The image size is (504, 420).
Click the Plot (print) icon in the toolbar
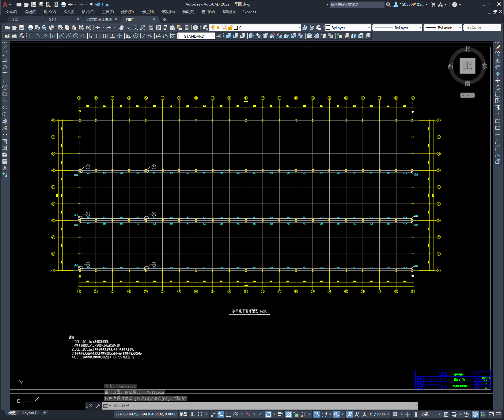click(30, 28)
